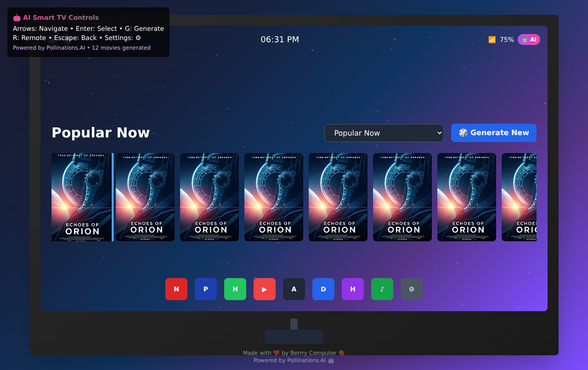588x370 pixels.
Task: Open the Apple TV A icon
Action: click(x=294, y=289)
